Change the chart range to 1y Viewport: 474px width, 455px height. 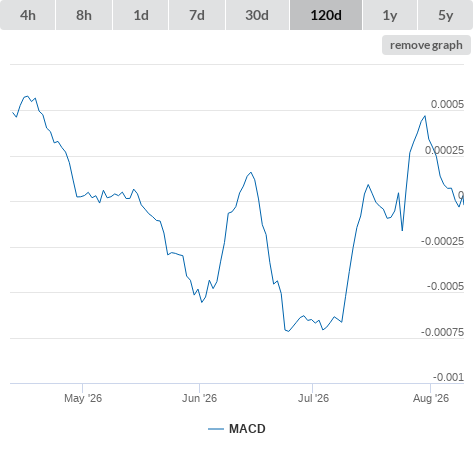point(390,15)
